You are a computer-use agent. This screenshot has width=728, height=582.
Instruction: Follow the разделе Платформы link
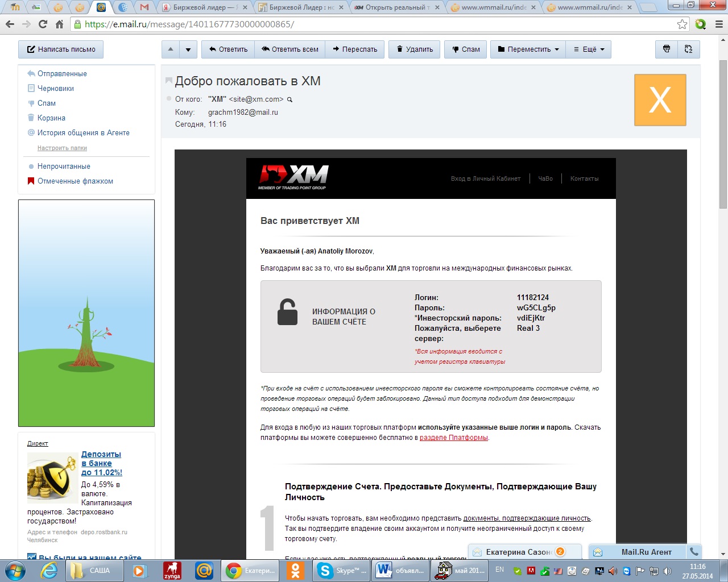coord(454,438)
